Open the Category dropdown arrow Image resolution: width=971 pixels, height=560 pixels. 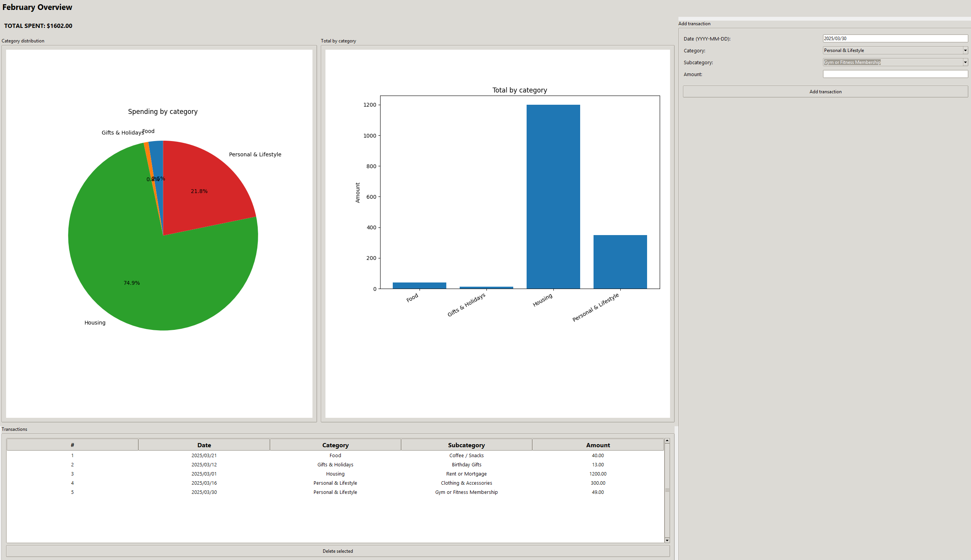(965, 50)
